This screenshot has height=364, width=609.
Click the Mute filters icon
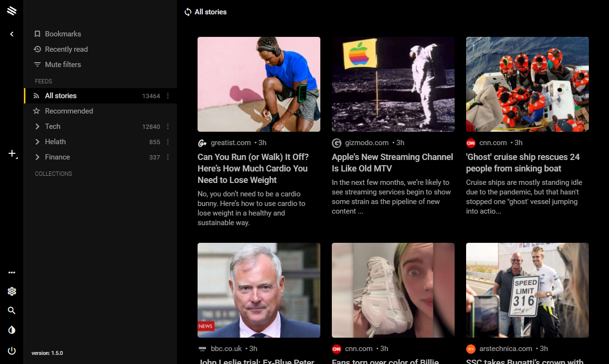click(x=37, y=65)
